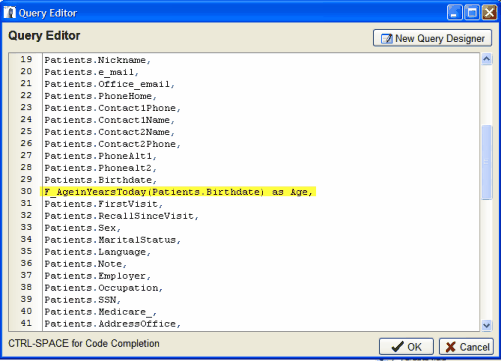Place cursor on Patients.Nickname line
This screenshot has height=361, width=501.
97,60
